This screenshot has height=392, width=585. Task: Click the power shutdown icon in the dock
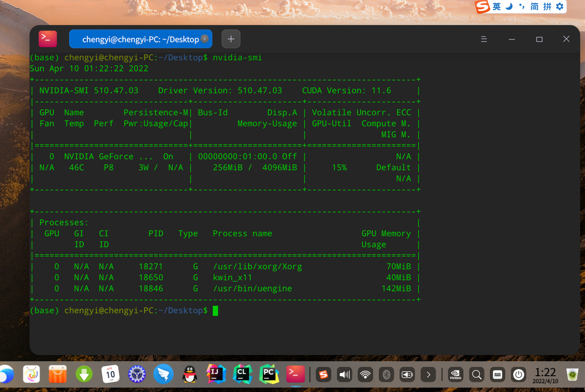(x=519, y=375)
